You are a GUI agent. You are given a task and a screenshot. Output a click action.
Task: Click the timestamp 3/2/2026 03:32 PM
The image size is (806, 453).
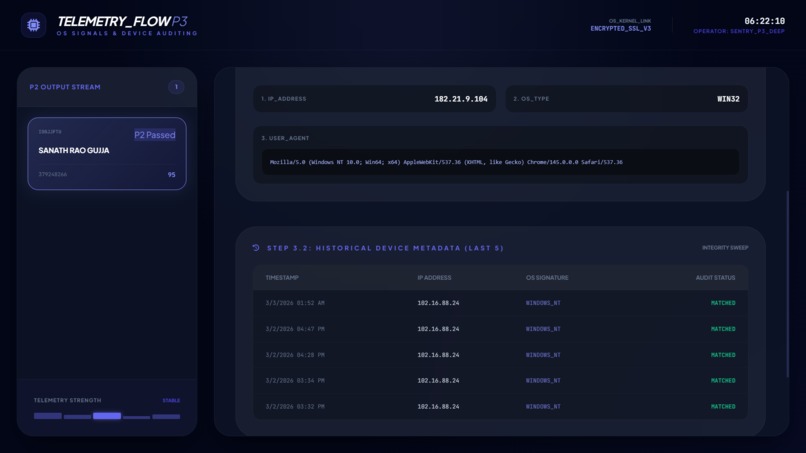click(295, 406)
